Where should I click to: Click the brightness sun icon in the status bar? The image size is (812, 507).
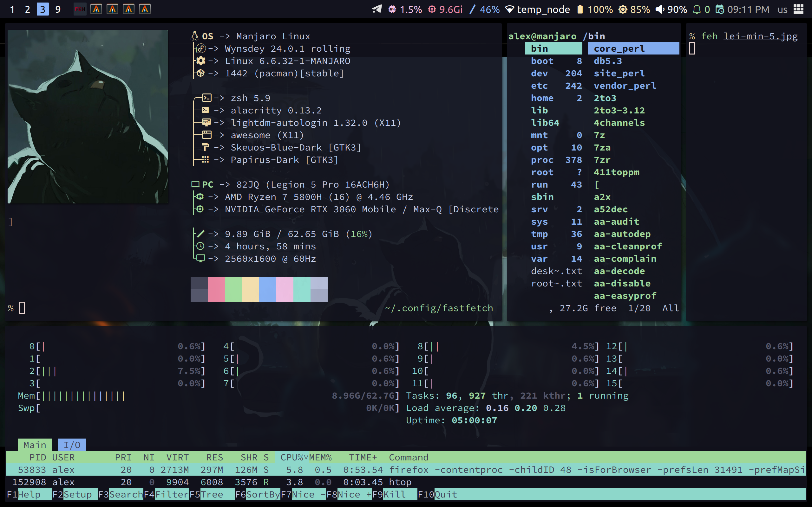coord(623,9)
